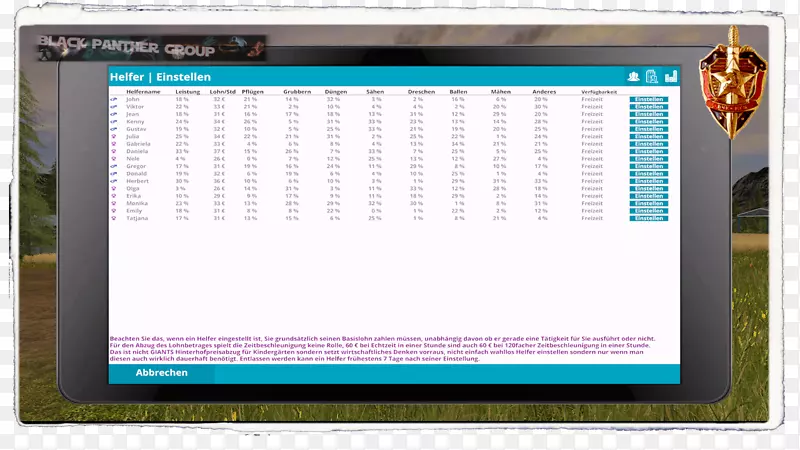
Task: Open the helpers group icon in header
Action: tap(633, 76)
